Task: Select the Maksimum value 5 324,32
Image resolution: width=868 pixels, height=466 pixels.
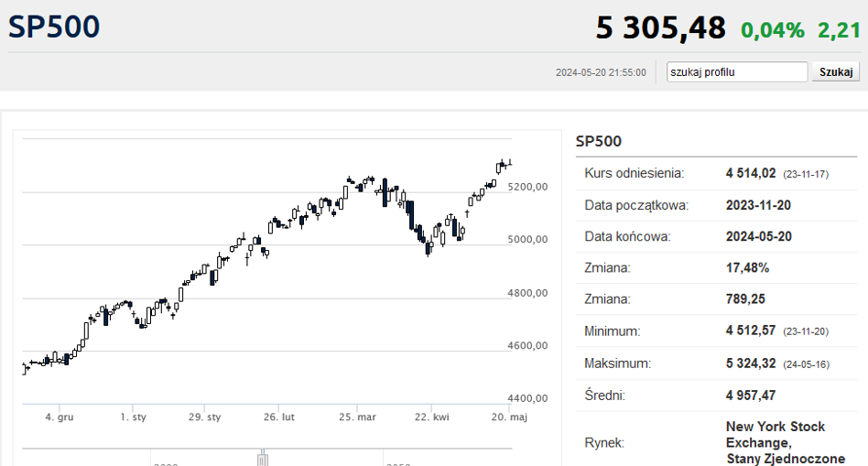Action: click(x=751, y=363)
